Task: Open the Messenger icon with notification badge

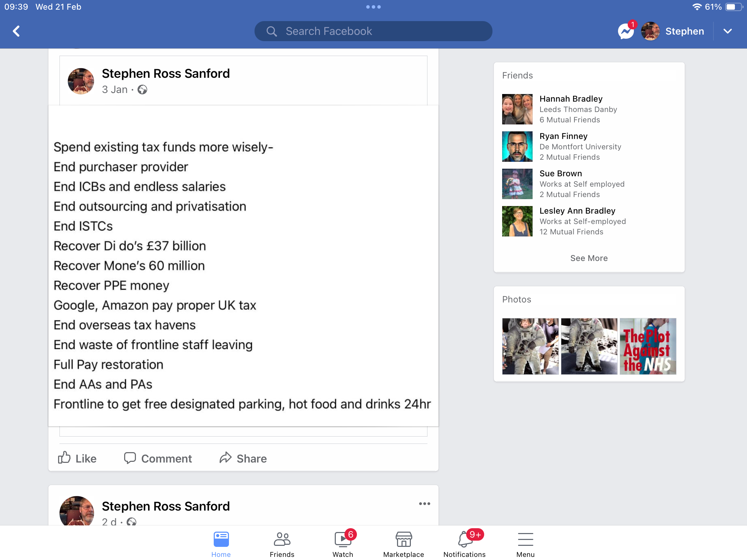Action: (x=626, y=31)
